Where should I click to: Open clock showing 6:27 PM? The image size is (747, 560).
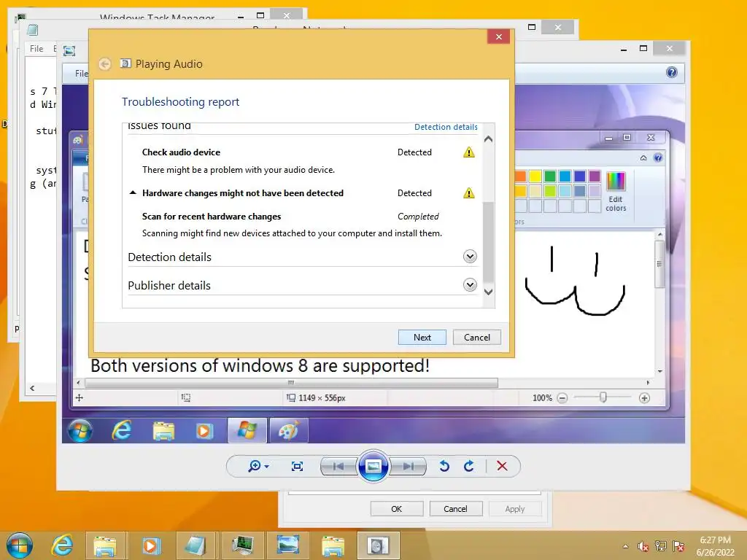[x=715, y=545]
